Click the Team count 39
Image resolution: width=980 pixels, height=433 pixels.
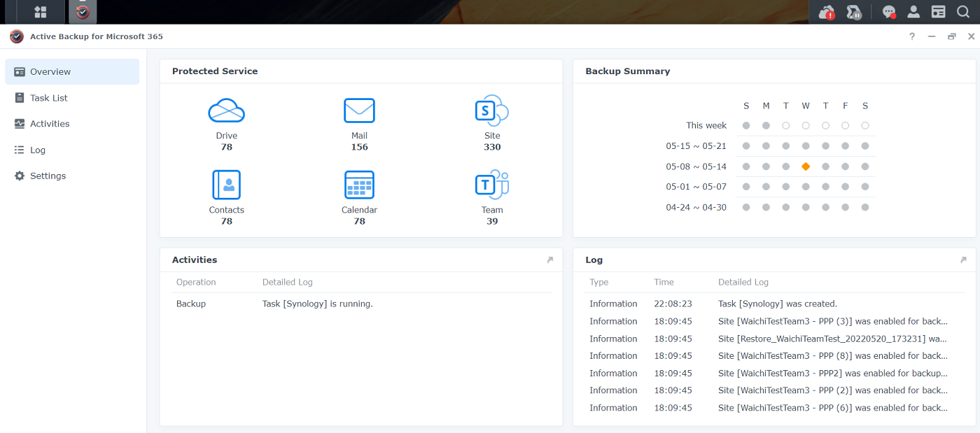[x=492, y=221]
